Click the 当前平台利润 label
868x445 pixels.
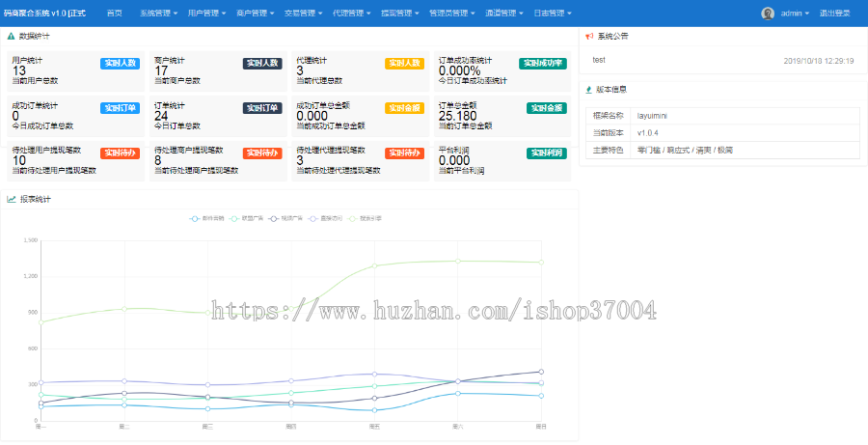tap(462, 171)
